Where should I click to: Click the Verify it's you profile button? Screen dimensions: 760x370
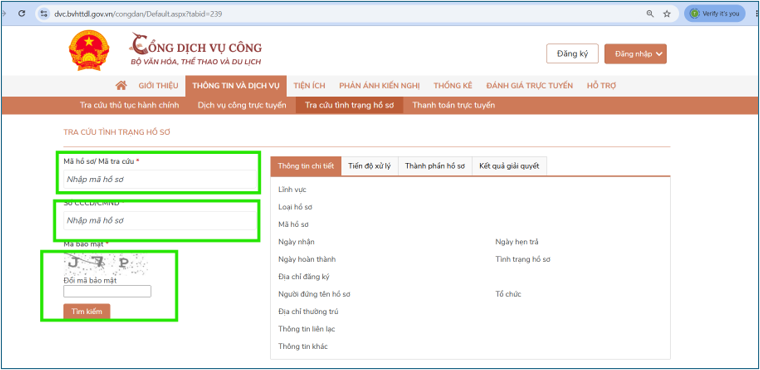(x=714, y=14)
